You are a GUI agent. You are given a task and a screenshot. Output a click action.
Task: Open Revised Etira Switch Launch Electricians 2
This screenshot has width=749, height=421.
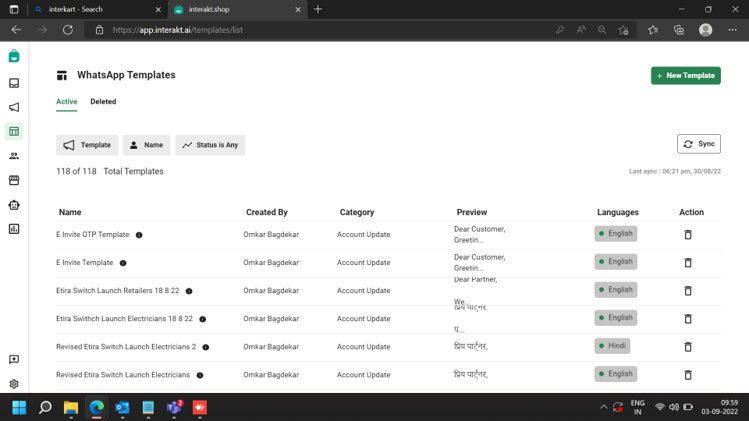(126, 347)
